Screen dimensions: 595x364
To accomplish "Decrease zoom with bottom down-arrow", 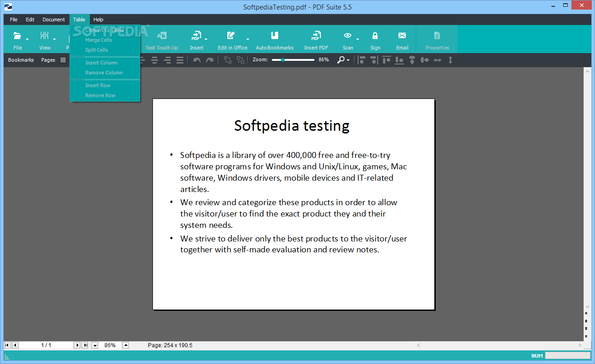I will pyautogui.click(x=95, y=345).
